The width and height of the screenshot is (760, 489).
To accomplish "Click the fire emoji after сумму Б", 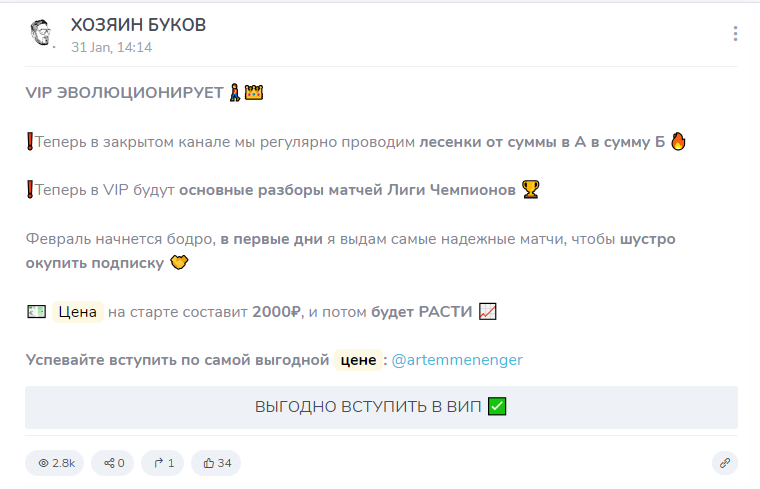I will tap(678, 141).
